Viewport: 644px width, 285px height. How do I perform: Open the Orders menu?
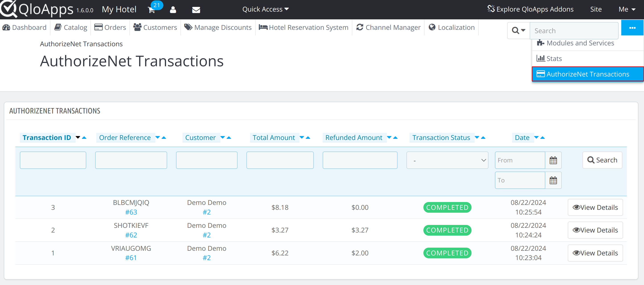click(110, 27)
